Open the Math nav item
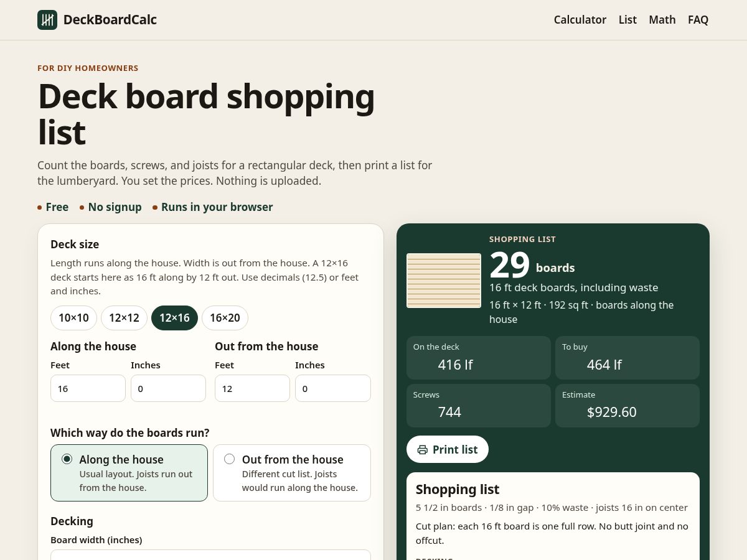This screenshot has width=747, height=560. tap(662, 20)
